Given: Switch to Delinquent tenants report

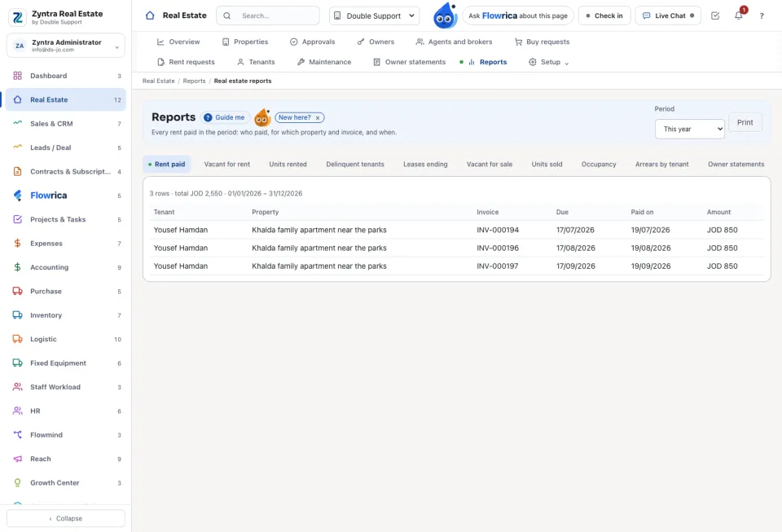Looking at the screenshot, I should [355, 165].
